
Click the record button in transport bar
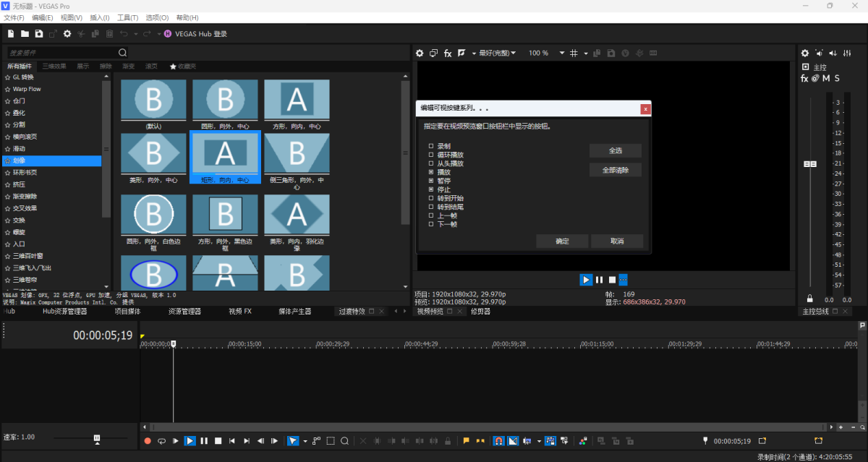click(148, 440)
